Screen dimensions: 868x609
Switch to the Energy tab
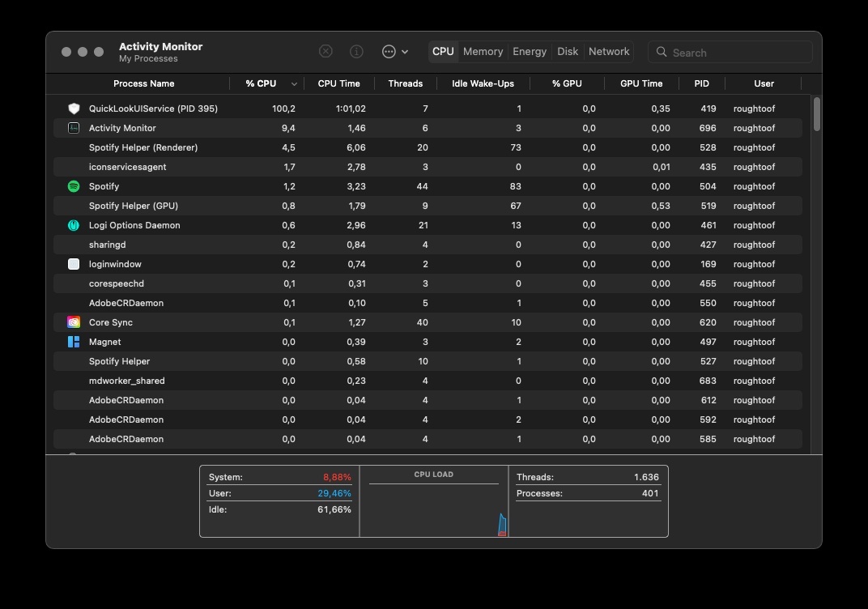click(530, 52)
